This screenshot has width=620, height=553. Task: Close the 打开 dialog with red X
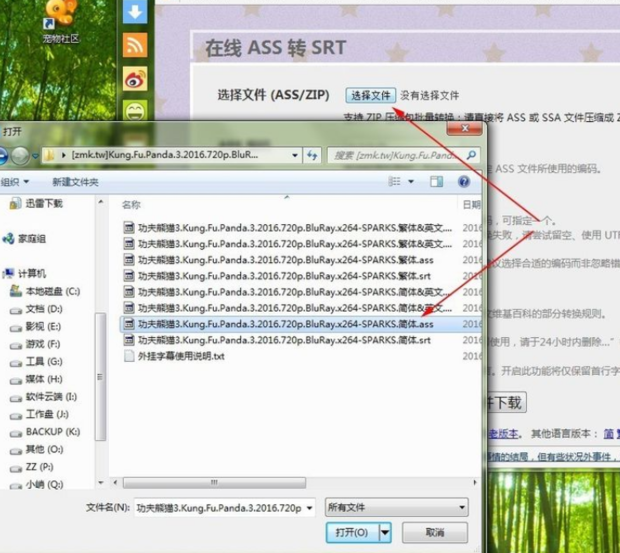pyautogui.click(x=465, y=128)
